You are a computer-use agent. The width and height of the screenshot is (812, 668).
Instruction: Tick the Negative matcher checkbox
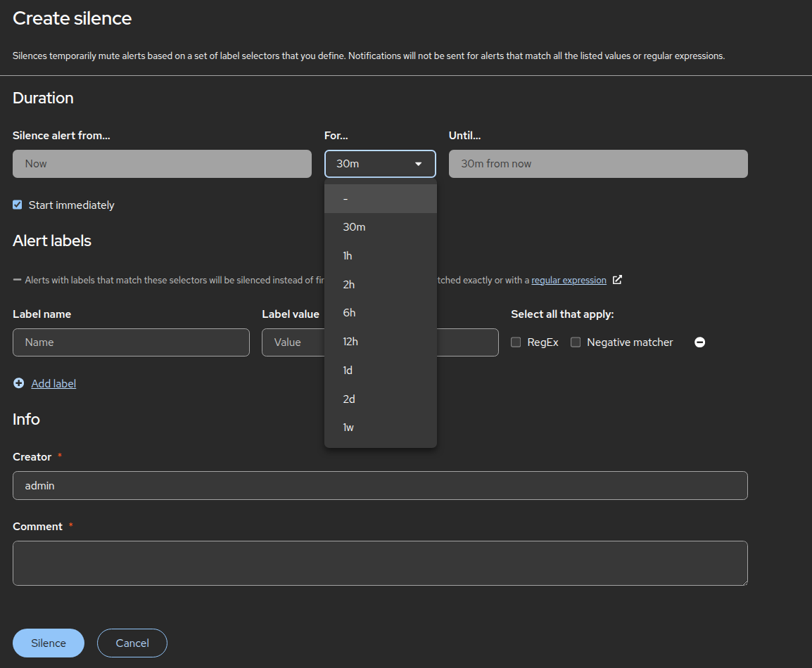click(x=576, y=342)
